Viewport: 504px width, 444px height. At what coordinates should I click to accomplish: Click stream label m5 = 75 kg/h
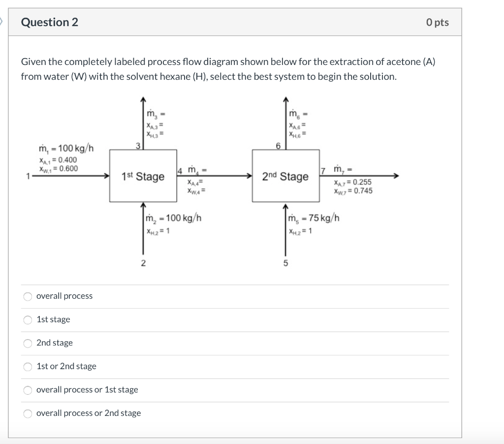[x=314, y=219]
